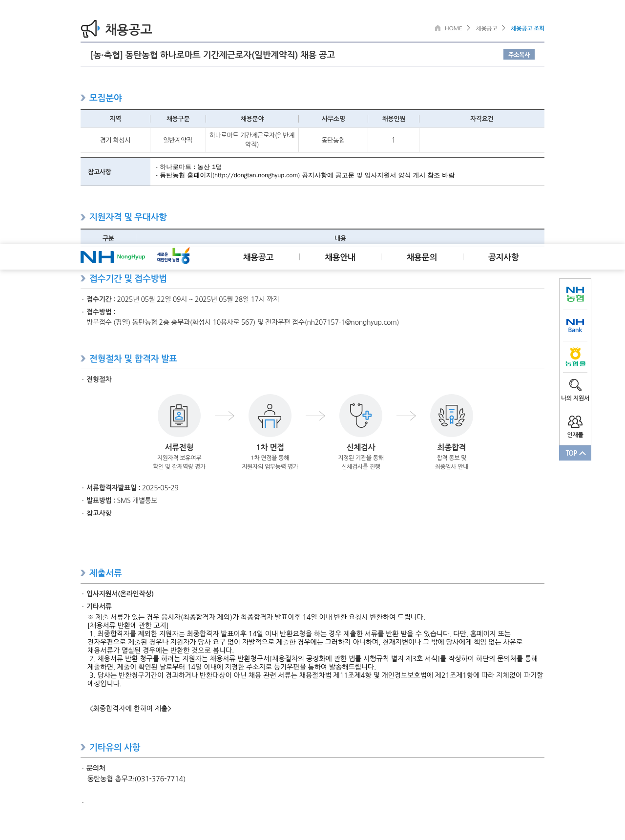Open the 채용공고 menu in sticky navigation
625x840 pixels.
[x=258, y=257]
